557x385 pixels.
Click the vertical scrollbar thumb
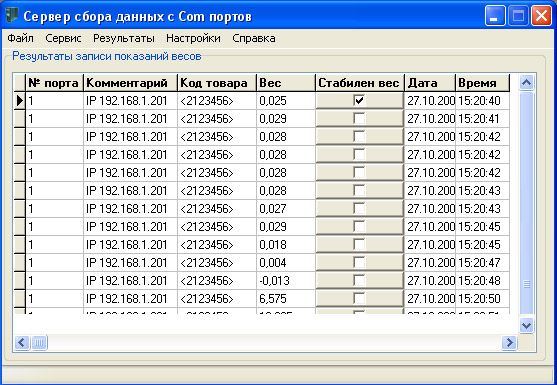point(526,204)
